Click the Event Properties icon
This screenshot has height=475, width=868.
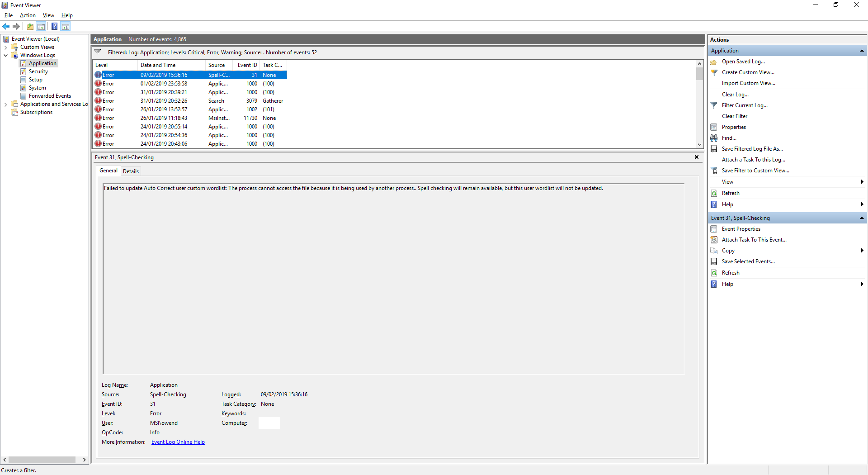[x=714, y=229]
